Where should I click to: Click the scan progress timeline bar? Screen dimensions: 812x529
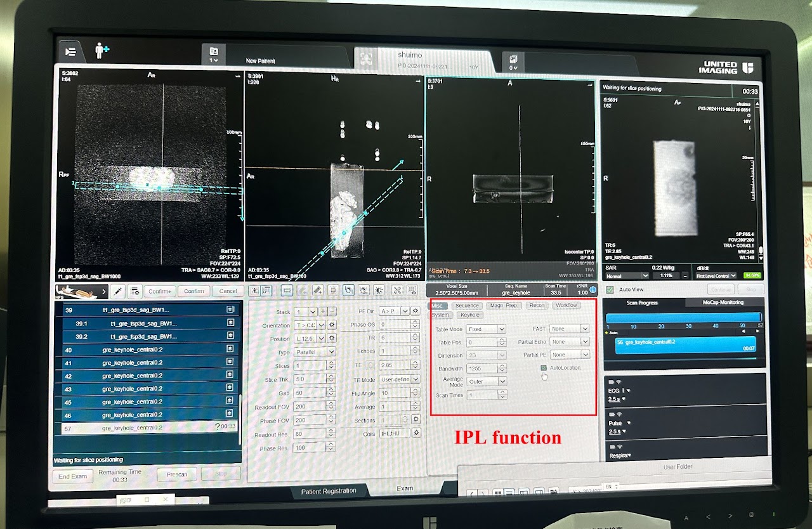click(683, 317)
